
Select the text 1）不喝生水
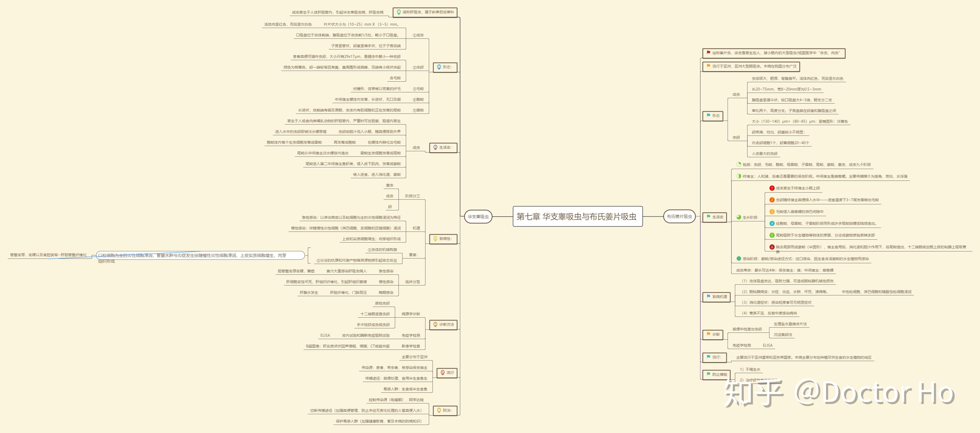[750, 369]
